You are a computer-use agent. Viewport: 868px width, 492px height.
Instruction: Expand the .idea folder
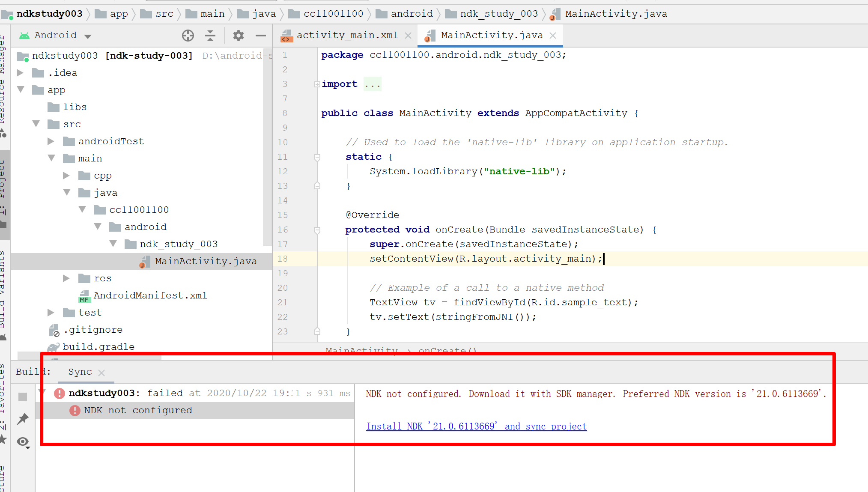pyautogui.click(x=20, y=73)
